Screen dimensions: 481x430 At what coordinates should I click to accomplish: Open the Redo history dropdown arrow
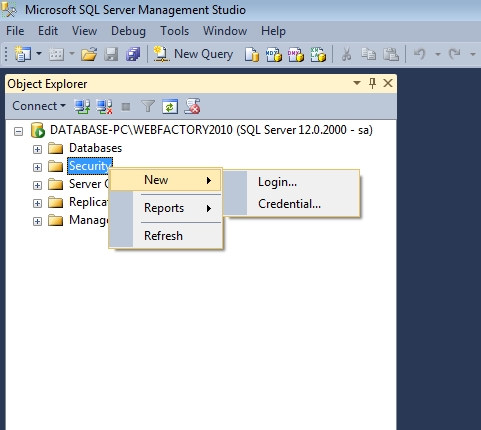point(473,54)
